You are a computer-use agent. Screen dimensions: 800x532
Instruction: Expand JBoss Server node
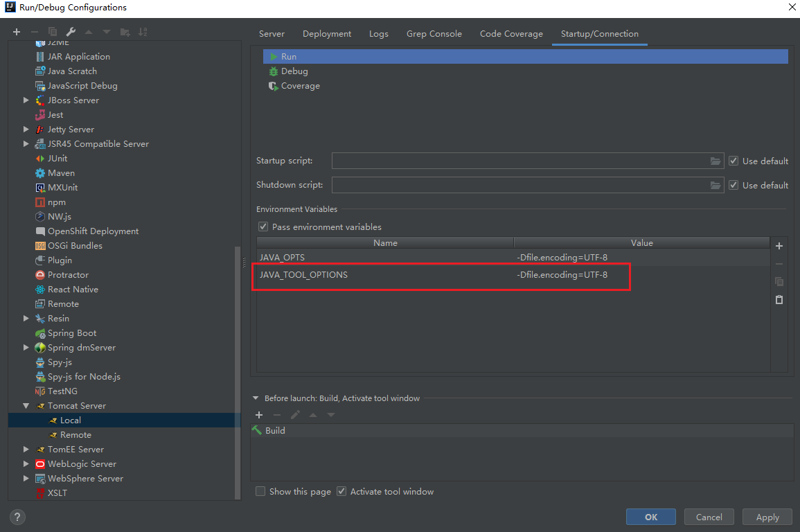tap(26, 100)
